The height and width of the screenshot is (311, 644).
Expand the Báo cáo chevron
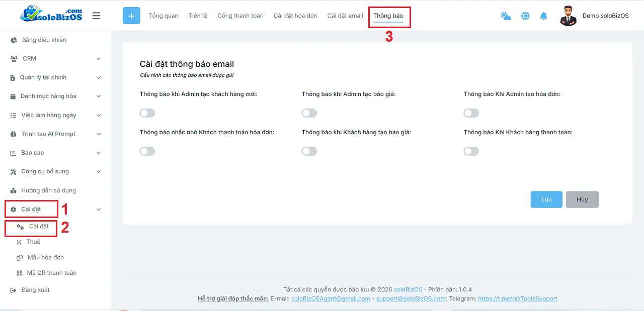click(99, 153)
